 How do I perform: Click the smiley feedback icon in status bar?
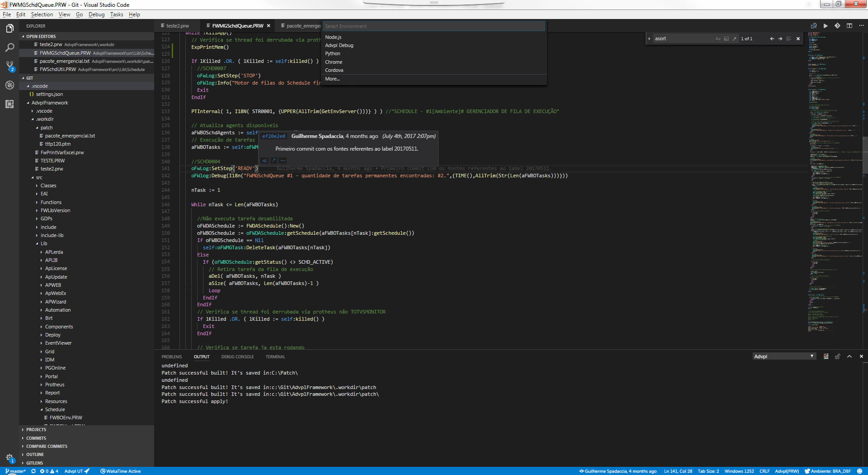point(859,471)
